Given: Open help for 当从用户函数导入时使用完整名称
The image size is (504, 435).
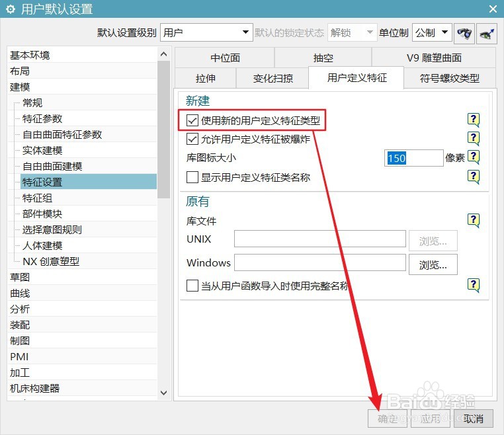Looking at the screenshot, I should click(x=473, y=286).
